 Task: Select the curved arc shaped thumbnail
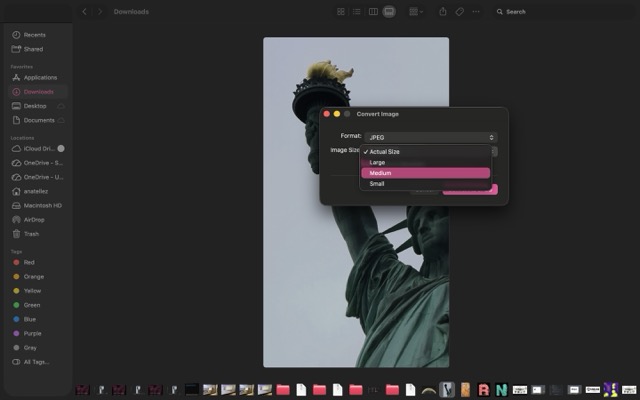click(429, 391)
